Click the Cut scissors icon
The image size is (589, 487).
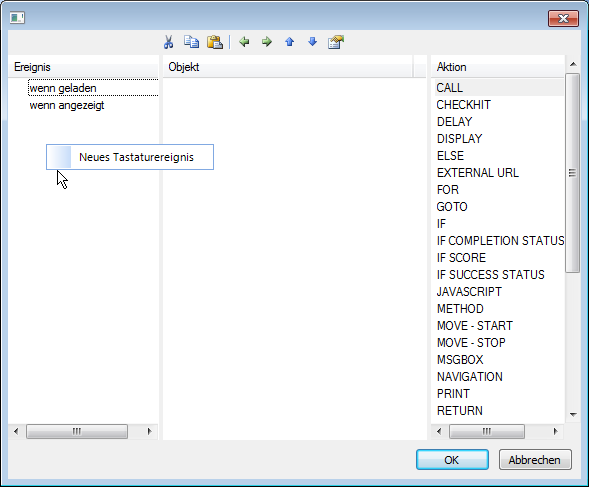coord(169,42)
